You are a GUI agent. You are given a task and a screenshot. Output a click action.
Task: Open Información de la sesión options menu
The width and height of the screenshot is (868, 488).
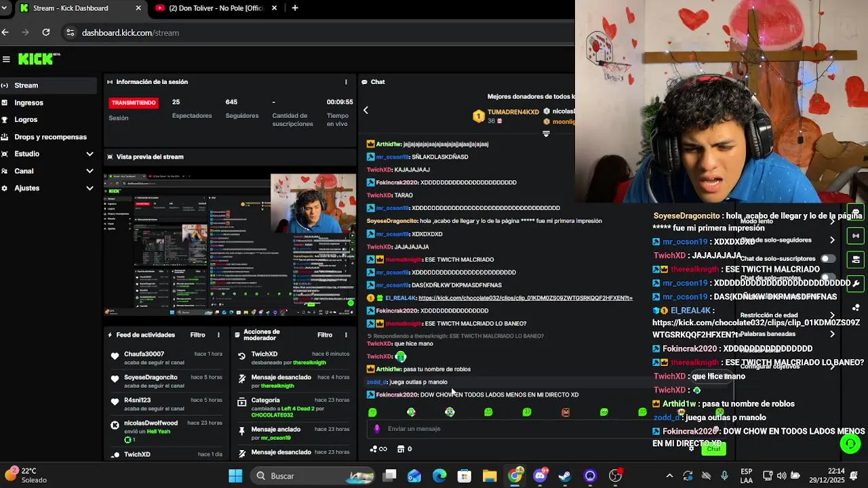coord(346,82)
